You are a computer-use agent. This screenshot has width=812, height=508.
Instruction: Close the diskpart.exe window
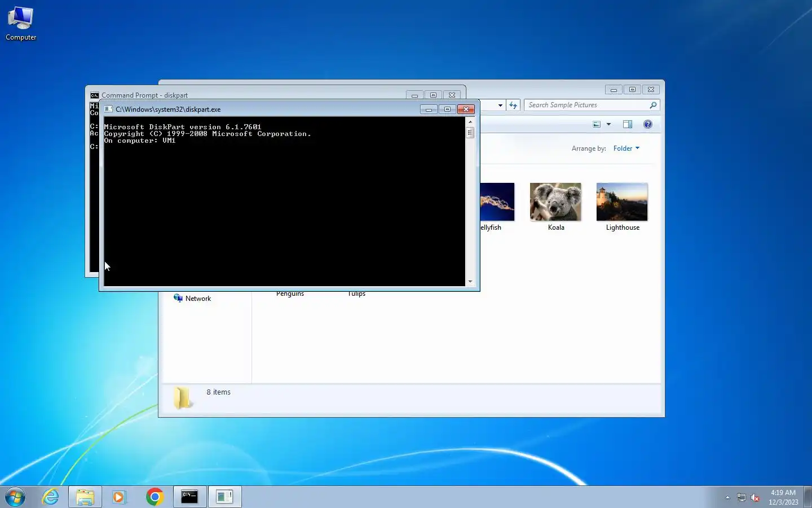coord(466,110)
